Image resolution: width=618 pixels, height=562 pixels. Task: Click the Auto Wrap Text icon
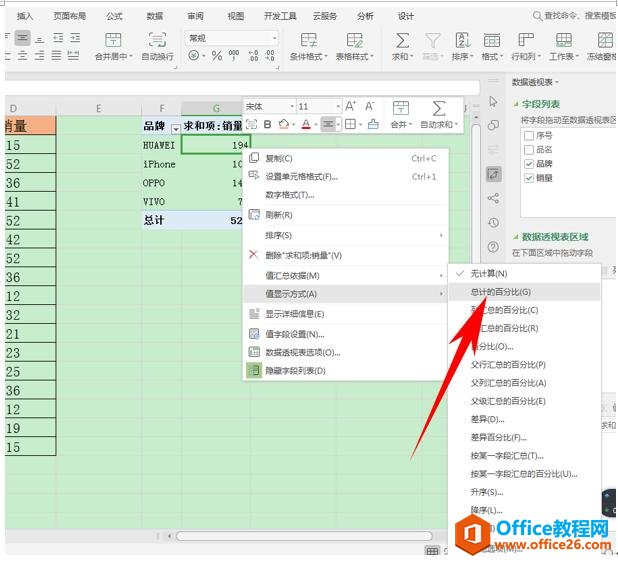(157, 40)
